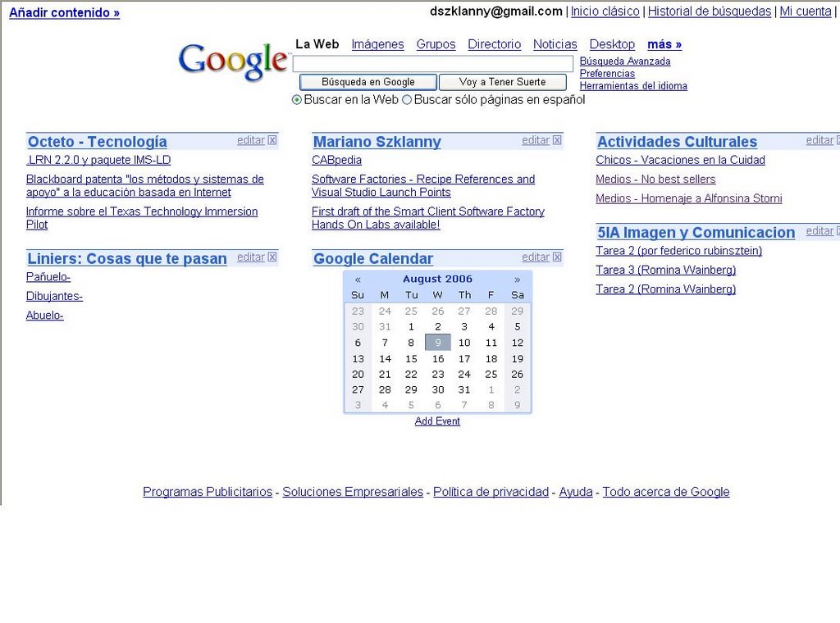Click Add Event under calendar
This screenshot has height=623, width=840.
point(437,421)
